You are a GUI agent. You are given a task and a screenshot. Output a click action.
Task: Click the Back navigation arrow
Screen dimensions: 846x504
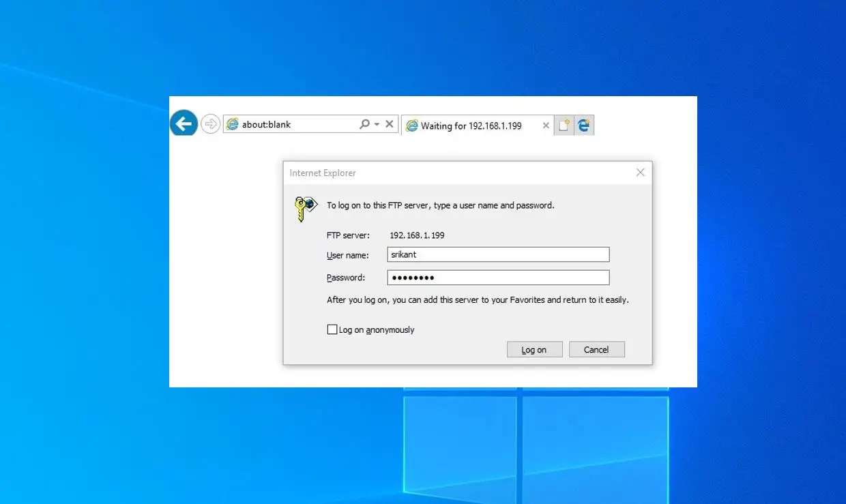[183, 123]
